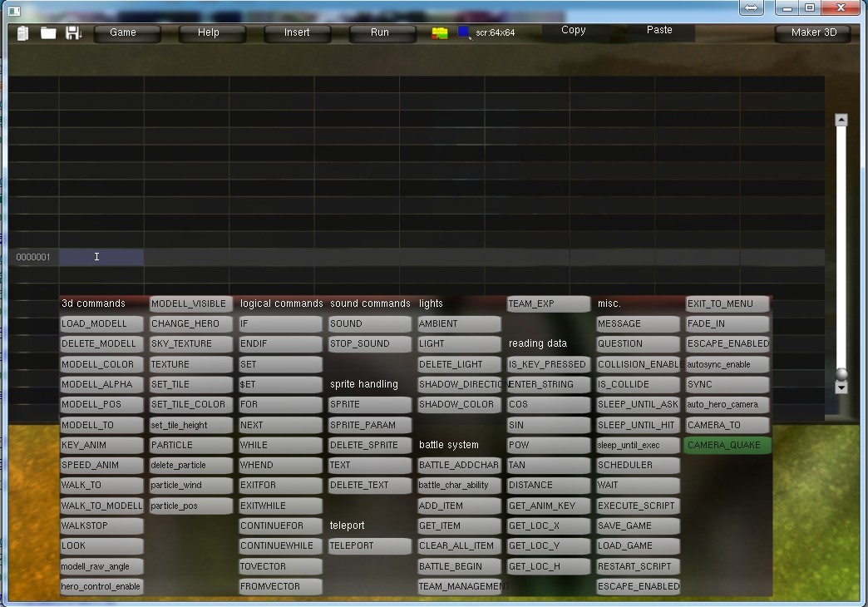Insert the TELEPORT command
Screen dimensions: 868x607
(370, 546)
